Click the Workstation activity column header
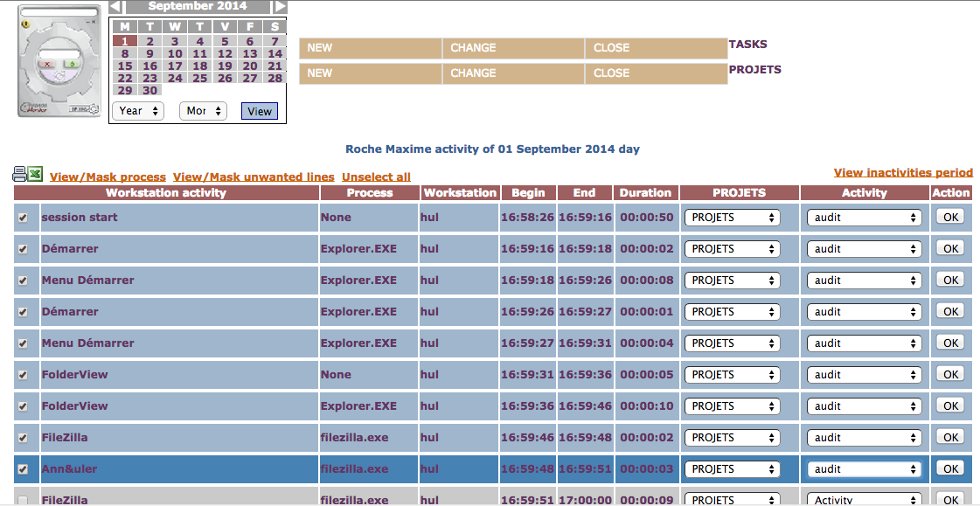Viewport: 980px width, 506px height. point(166,193)
